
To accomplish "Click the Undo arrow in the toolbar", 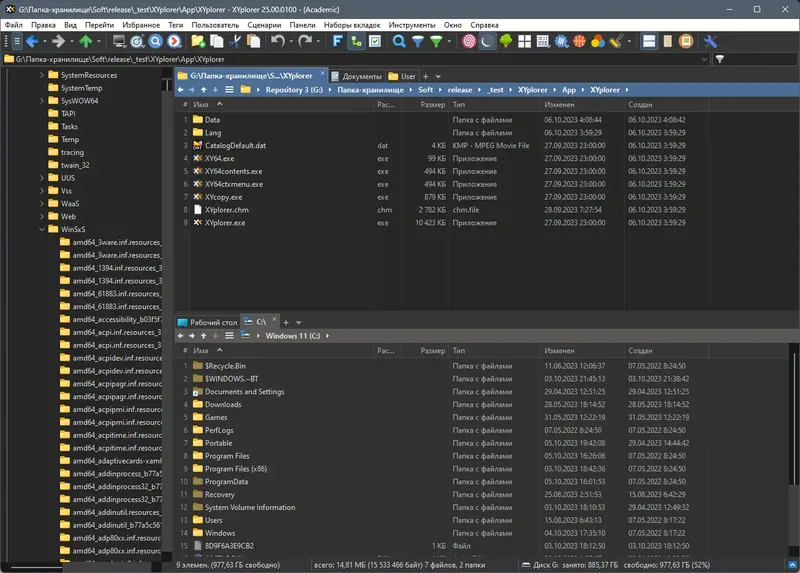I will pyautogui.click(x=277, y=42).
